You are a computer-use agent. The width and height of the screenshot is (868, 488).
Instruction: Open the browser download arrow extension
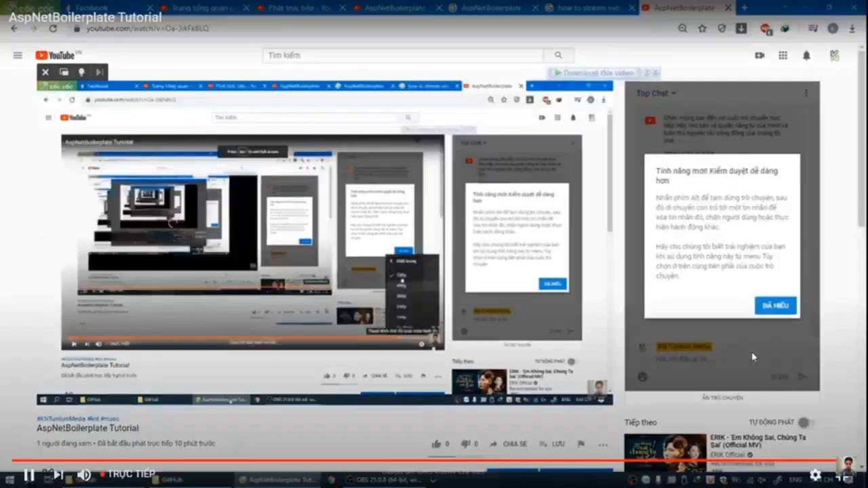click(741, 28)
